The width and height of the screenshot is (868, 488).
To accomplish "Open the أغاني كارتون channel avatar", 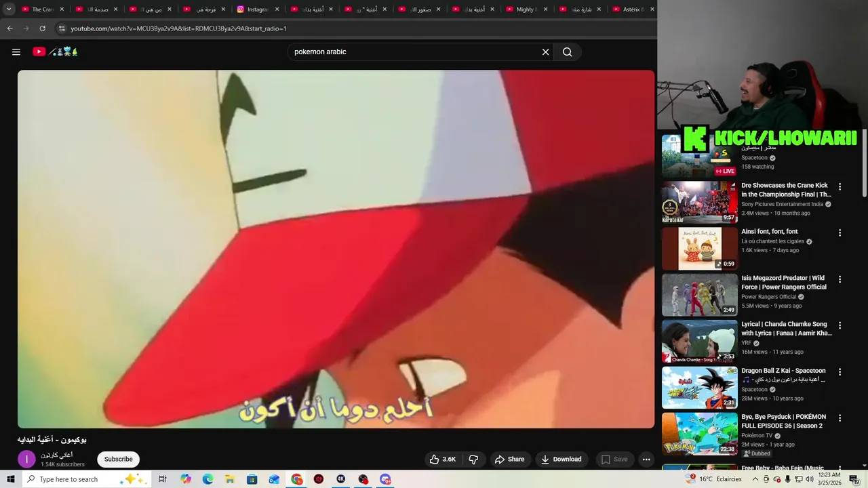I will (26, 459).
